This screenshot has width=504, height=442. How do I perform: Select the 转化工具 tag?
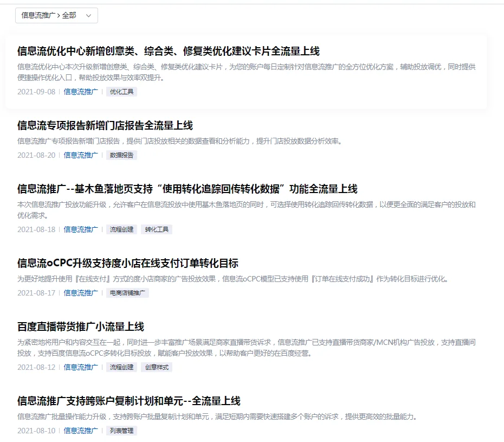tap(157, 229)
